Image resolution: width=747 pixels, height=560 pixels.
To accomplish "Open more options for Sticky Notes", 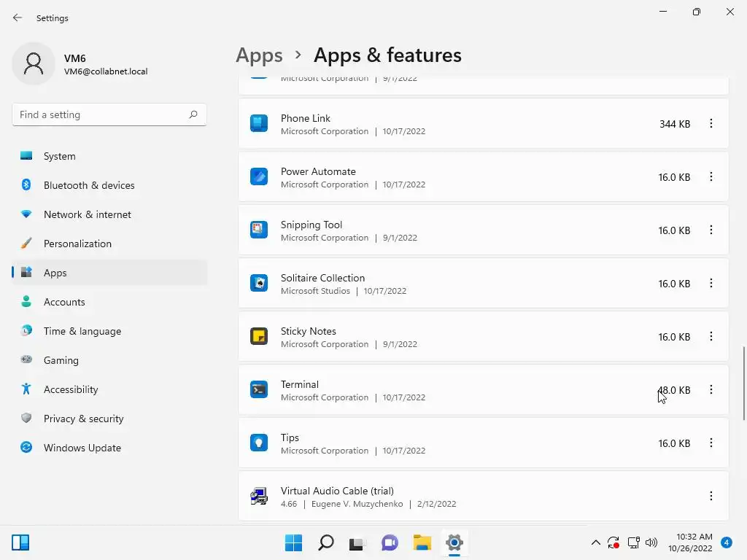I will click(x=711, y=337).
